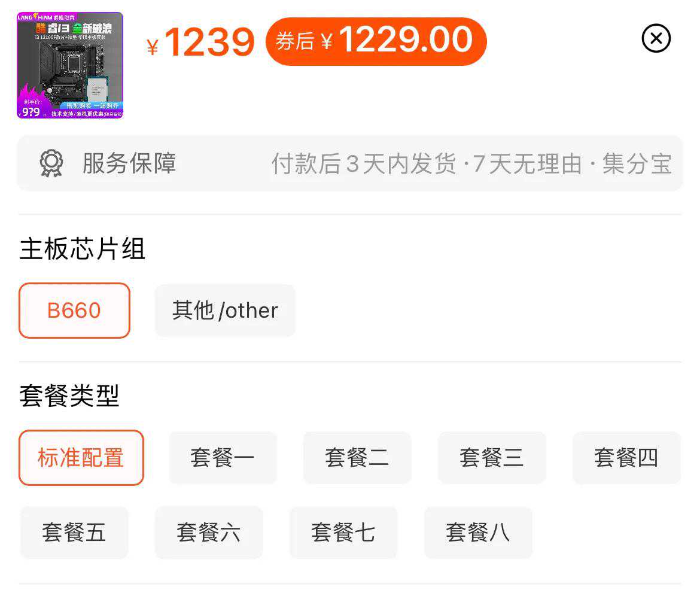Pick the 套餐七 bundle
This screenshot has width=700, height=596.
click(x=343, y=533)
